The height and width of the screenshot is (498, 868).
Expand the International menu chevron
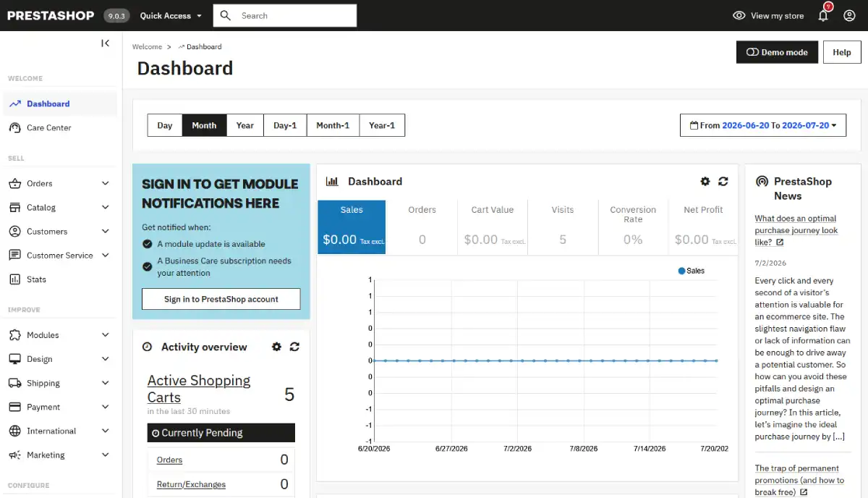point(106,431)
